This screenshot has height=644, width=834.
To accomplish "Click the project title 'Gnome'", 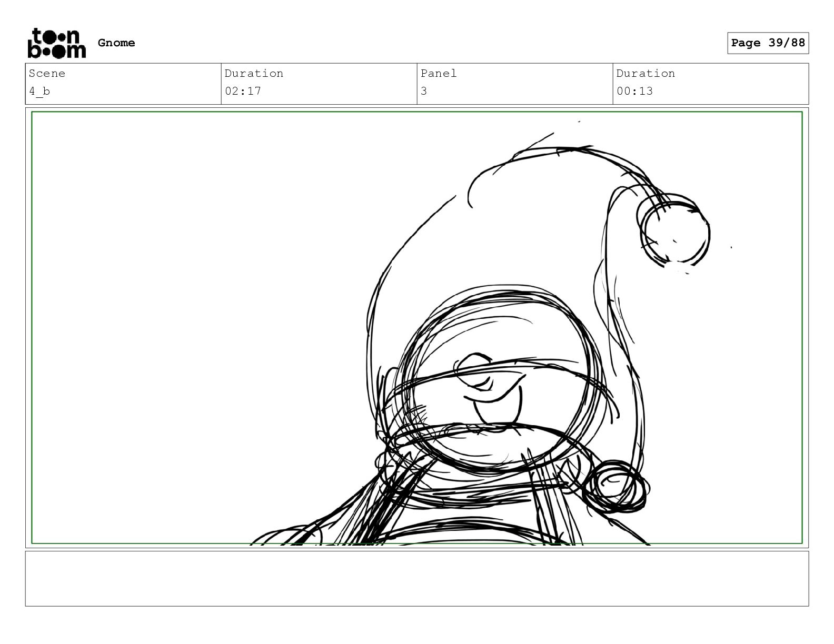I will pos(116,43).
